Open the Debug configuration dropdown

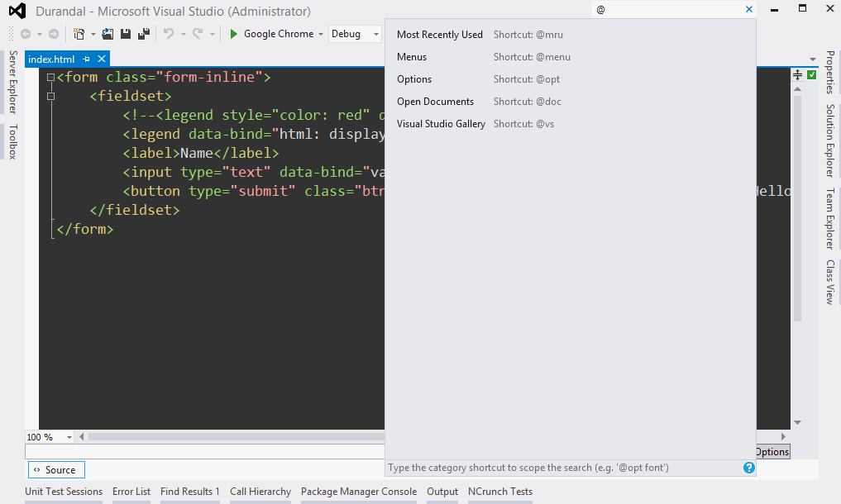pos(376,34)
